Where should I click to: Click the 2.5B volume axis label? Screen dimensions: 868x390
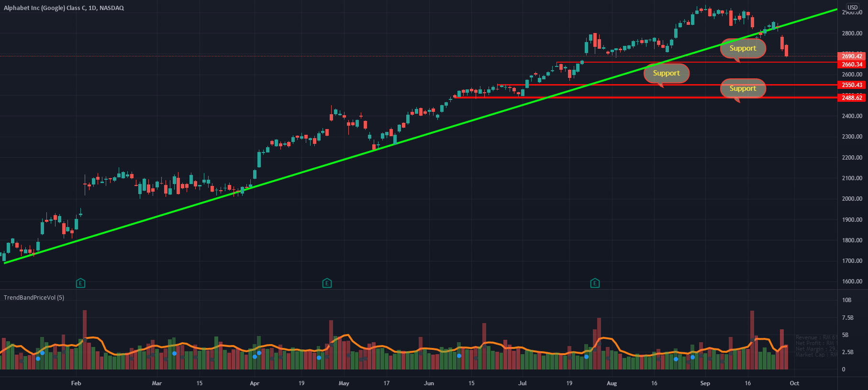coord(847,352)
